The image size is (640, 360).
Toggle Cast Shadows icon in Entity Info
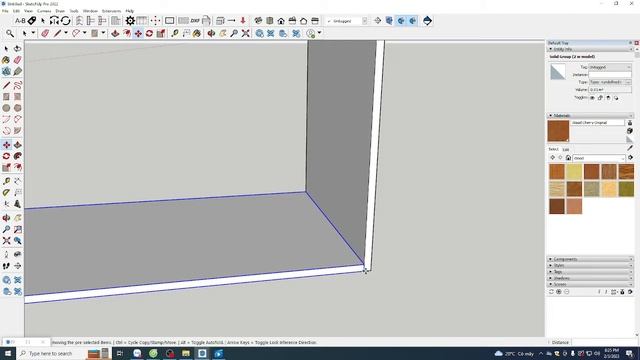[616, 98]
